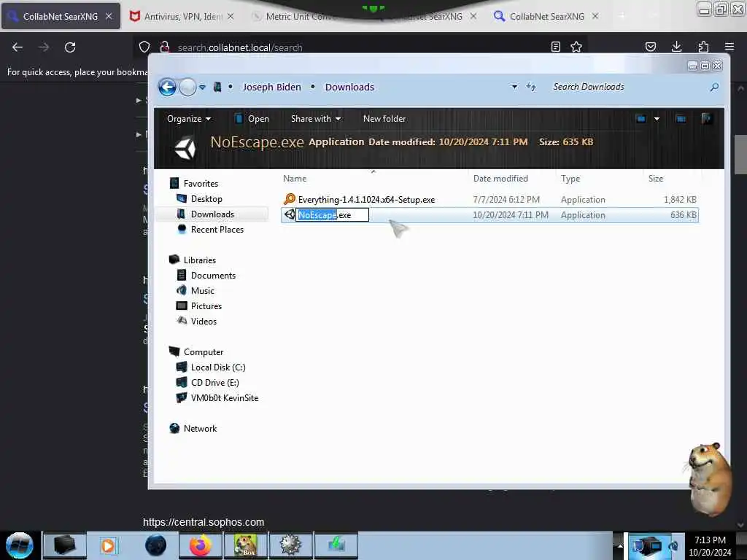Image resolution: width=747 pixels, height=560 pixels.
Task: Reload the Firefox page
Action: tap(70, 47)
